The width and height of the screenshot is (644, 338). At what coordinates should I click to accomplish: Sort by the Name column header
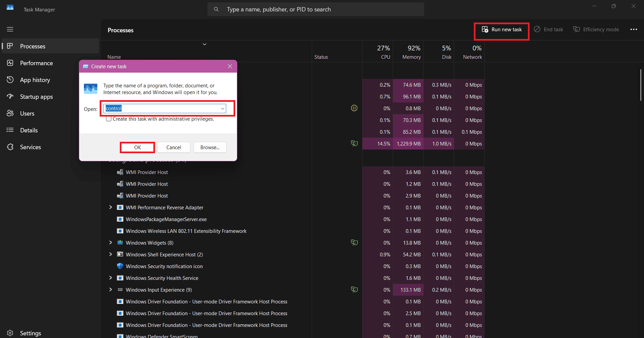[114, 57]
